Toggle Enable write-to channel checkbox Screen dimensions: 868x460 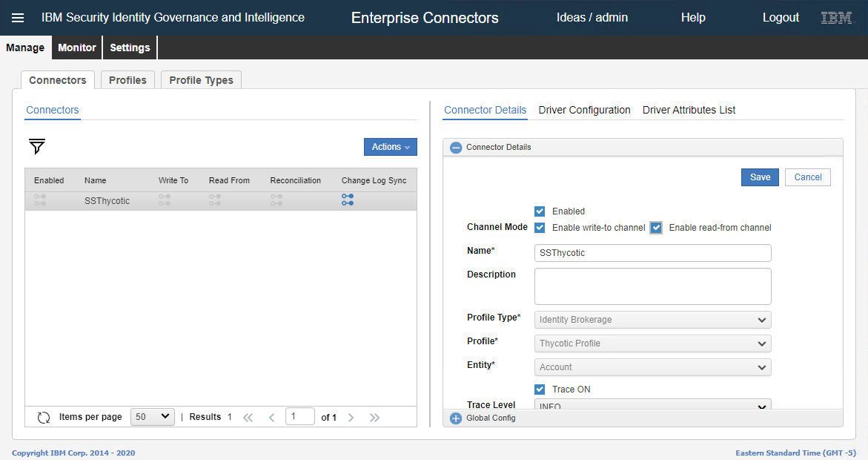point(540,228)
